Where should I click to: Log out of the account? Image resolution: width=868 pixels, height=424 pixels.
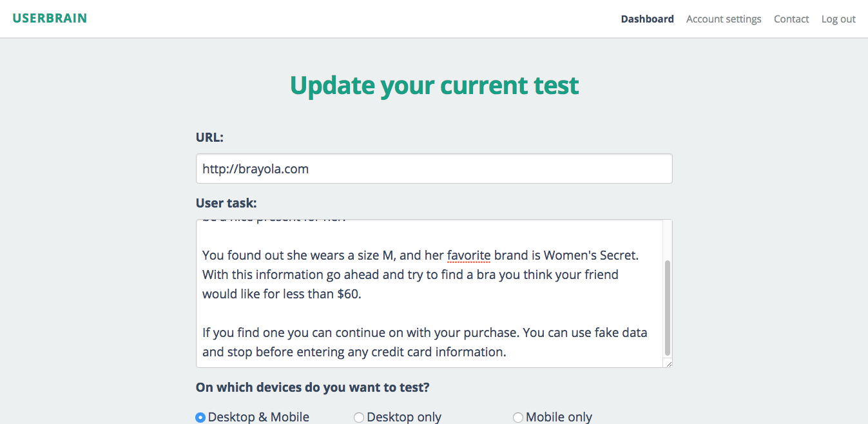838,19
